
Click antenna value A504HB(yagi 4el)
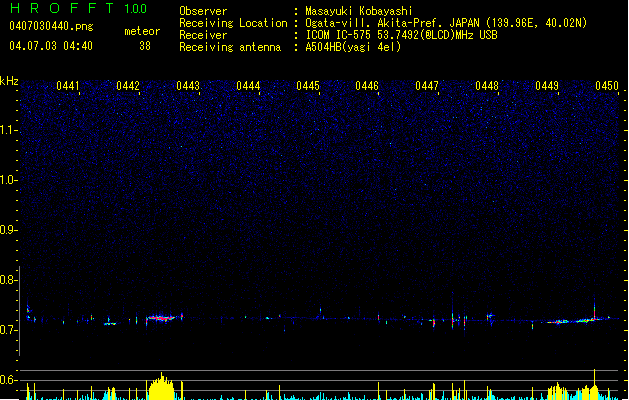353,47
